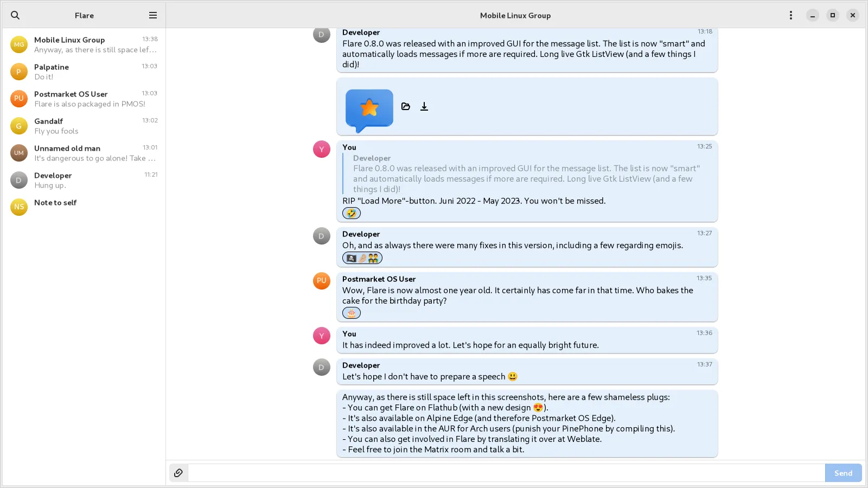Screen dimensions: 868x488
Task: Maximize the Flare window
Action: pos(833,15)
